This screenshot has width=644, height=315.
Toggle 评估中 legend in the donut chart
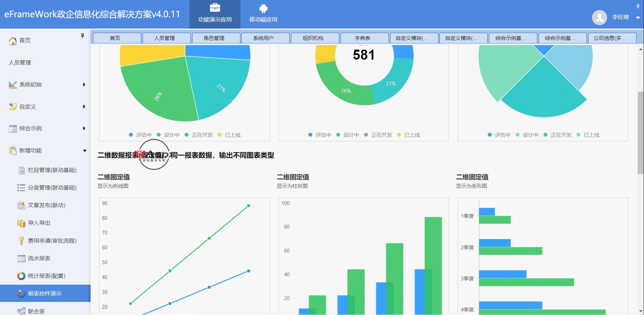coord(320,135)
